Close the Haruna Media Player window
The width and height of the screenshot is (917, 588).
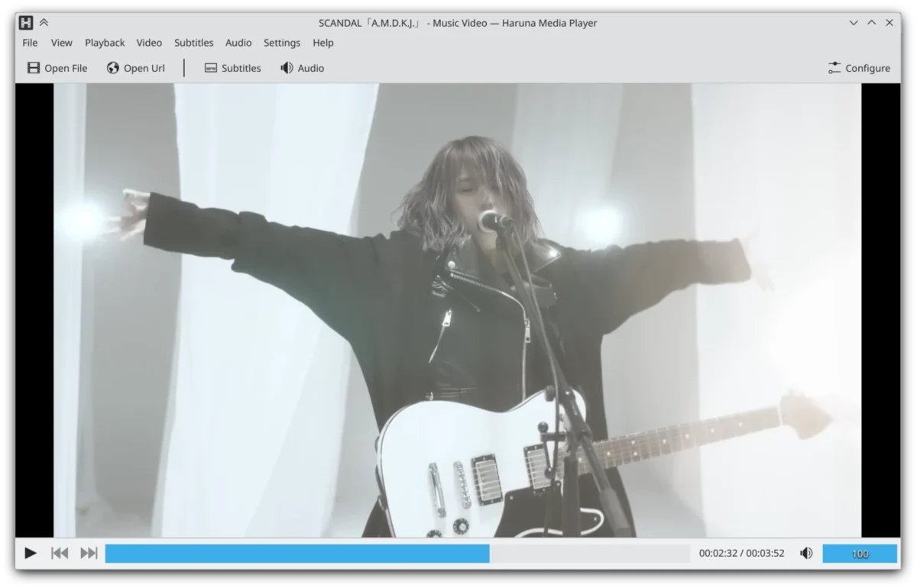(x=889, y=23)
